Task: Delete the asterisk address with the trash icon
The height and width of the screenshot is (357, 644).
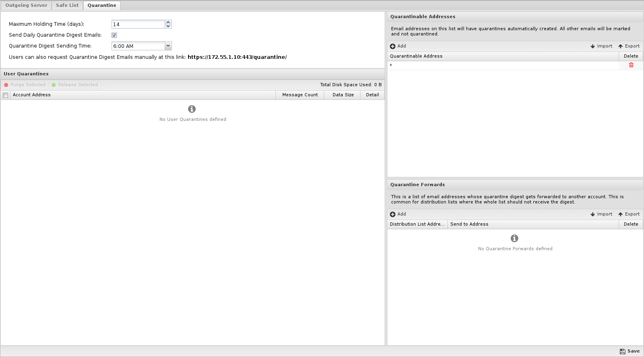Action: point(631,65)
